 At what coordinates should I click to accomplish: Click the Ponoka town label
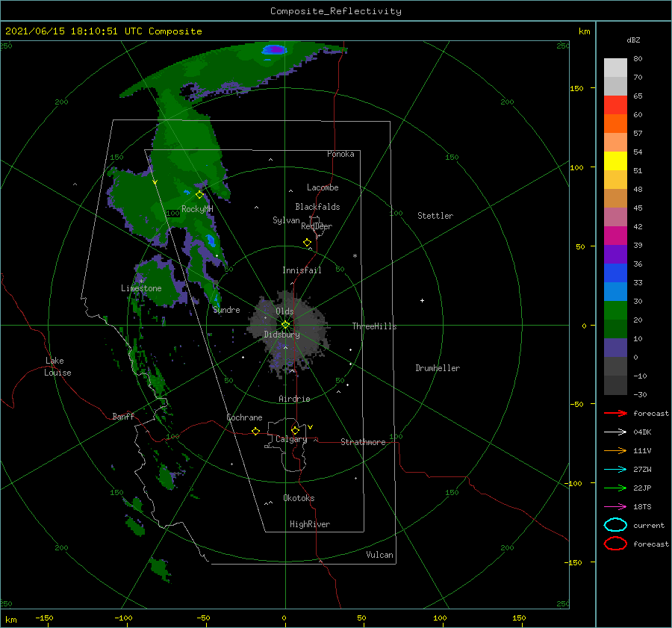(x=340, y=154)
